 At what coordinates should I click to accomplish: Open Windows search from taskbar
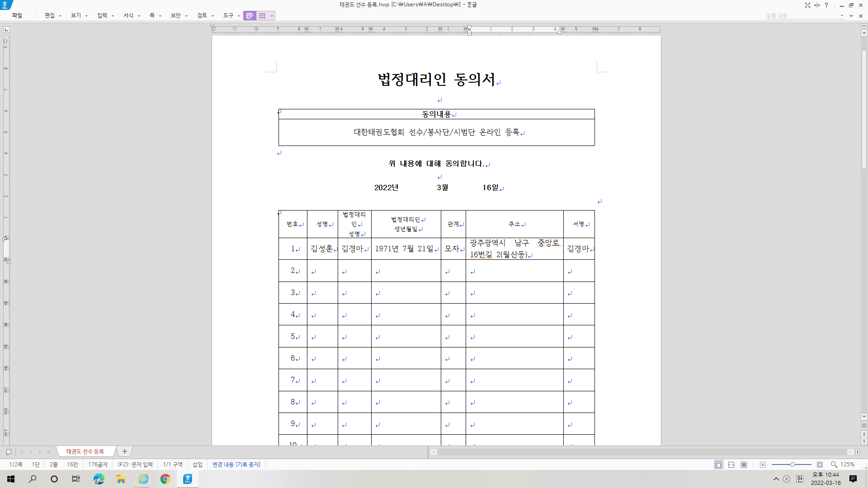tap(33, 479)
